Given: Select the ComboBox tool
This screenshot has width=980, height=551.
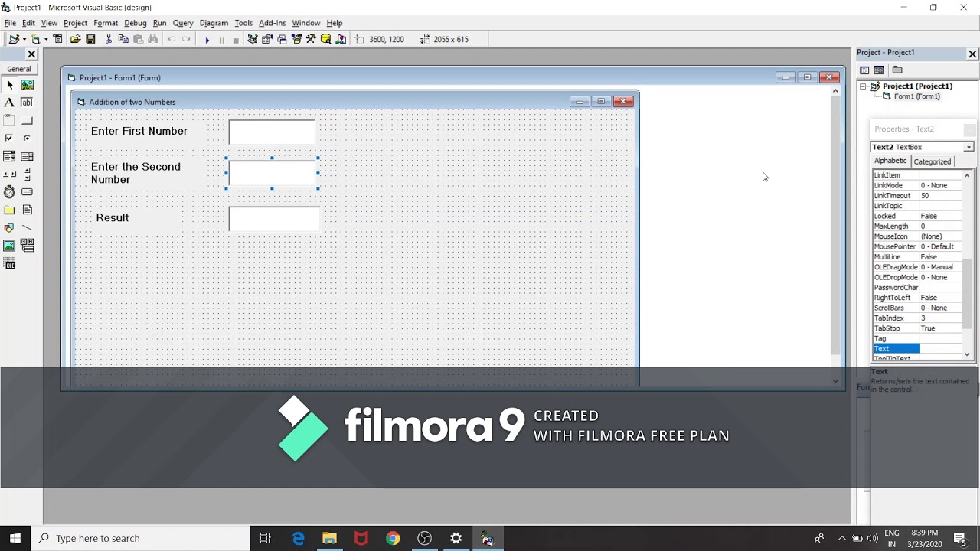Looking at the screenshot, I should (9, 156).
